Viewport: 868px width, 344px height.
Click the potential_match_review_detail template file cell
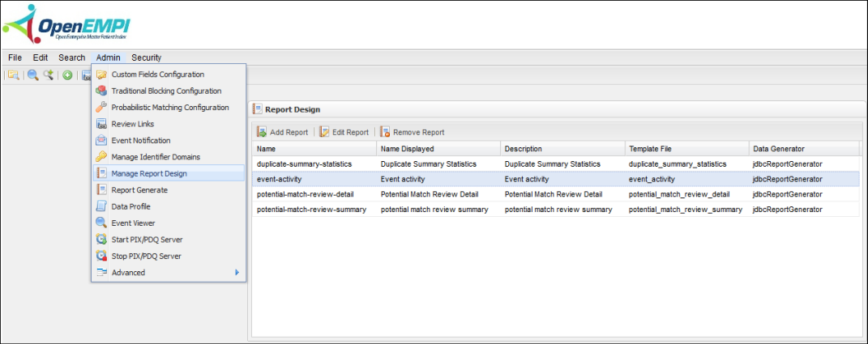pos(686,194)
